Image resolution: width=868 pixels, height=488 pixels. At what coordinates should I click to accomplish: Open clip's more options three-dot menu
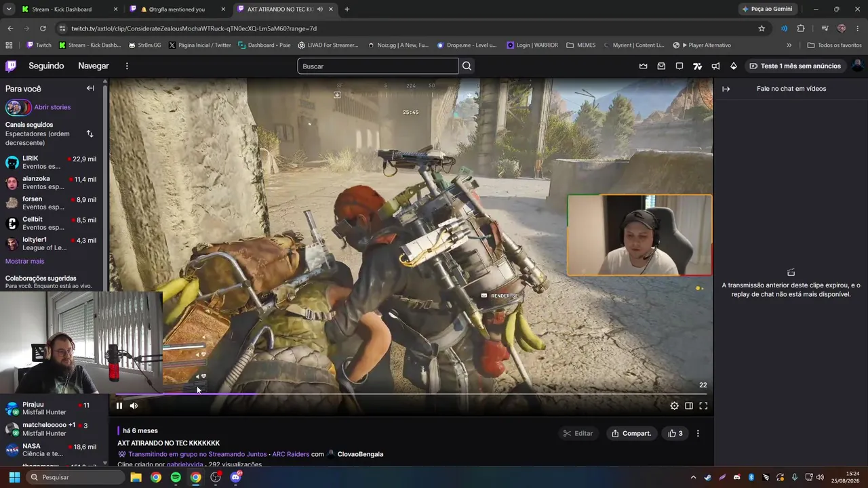(698, 433)
